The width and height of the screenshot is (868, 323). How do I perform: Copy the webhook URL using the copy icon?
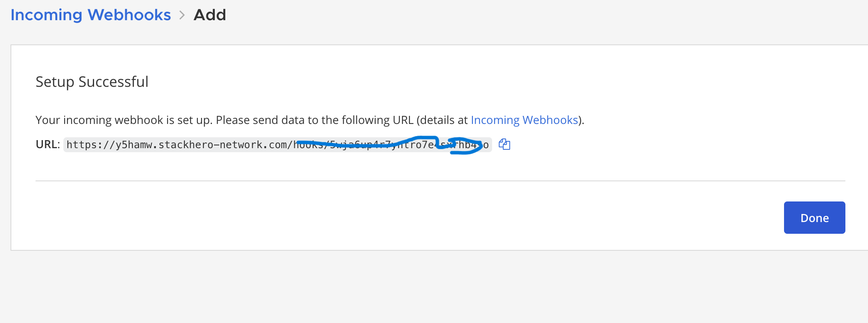coord(504,144)
